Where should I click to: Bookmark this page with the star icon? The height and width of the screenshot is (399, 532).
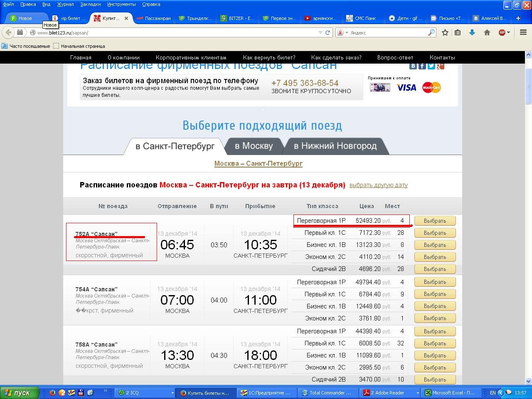pyautogui.click(x=445, y=32)
